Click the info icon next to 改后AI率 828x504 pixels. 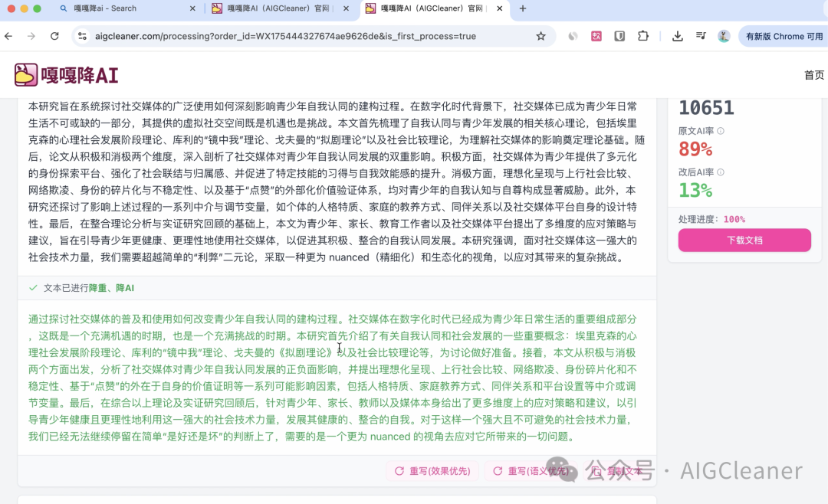coord(719,172)
